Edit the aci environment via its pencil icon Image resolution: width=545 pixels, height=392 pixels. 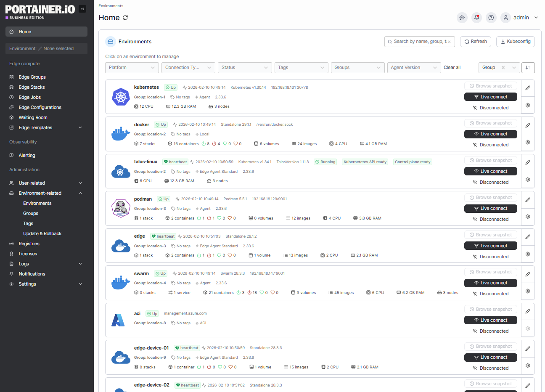pos(528,311)
